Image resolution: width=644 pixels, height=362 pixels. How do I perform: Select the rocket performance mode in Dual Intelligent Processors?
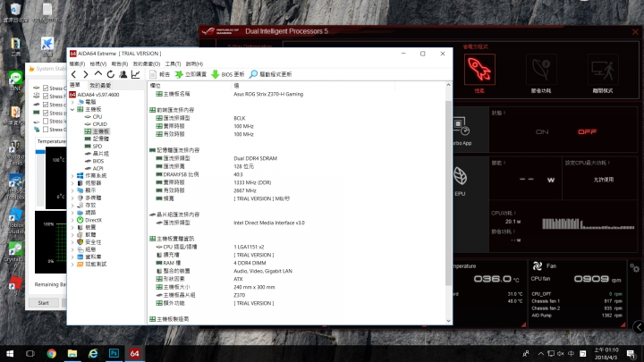click(479, 70)
